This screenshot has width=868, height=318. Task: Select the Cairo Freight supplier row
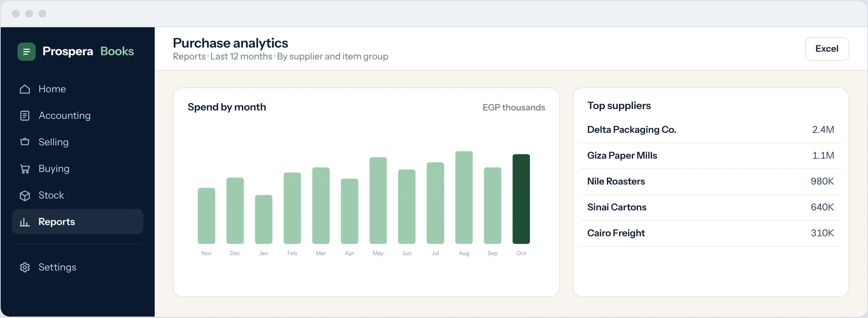point(711,233)
